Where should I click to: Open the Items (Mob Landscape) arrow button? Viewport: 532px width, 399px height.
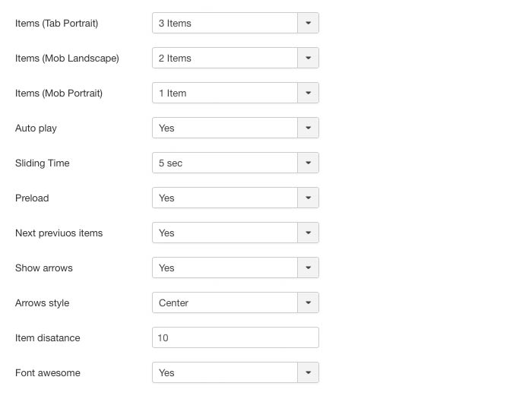coord(308,58)
